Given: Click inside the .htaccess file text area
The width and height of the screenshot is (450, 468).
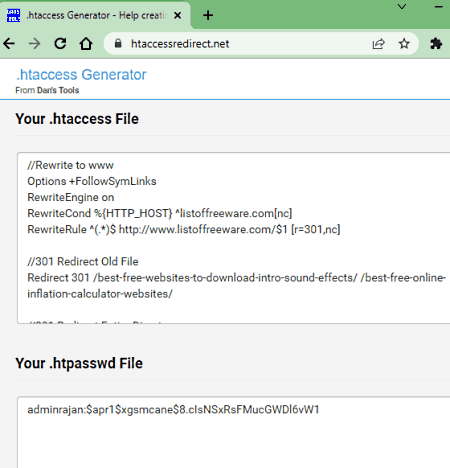Looking at the screenshot, I should (x=233, y=238).
